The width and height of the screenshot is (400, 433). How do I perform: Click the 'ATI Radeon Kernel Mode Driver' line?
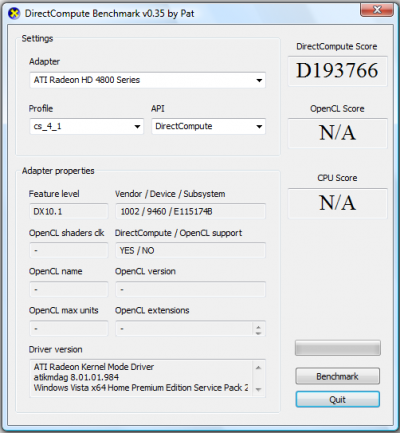[x=94, y=367]
